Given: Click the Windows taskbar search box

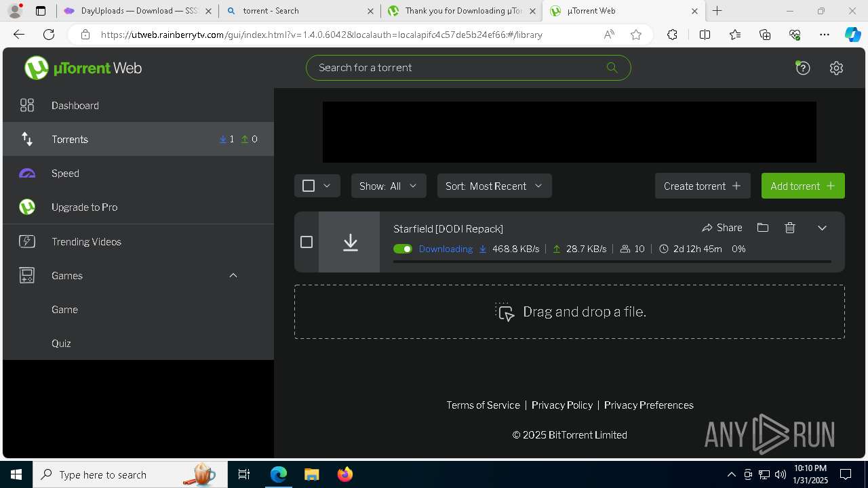Looking at the screenshot, I should pos(130,474).
